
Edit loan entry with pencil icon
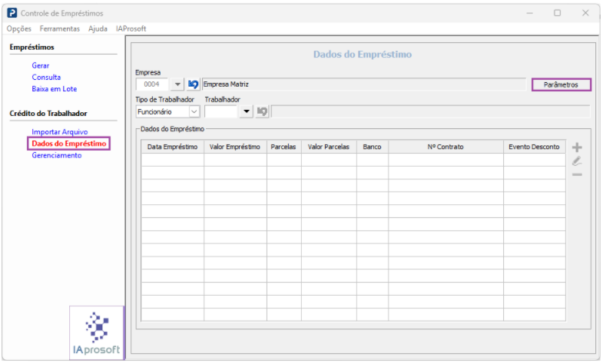[x=577, y=161]
